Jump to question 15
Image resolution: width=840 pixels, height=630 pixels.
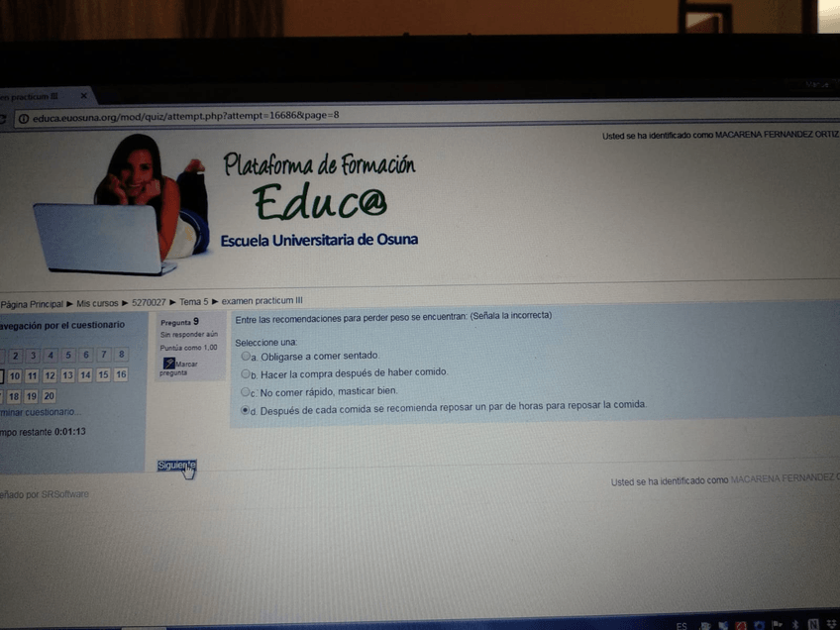tap(103, 374)
